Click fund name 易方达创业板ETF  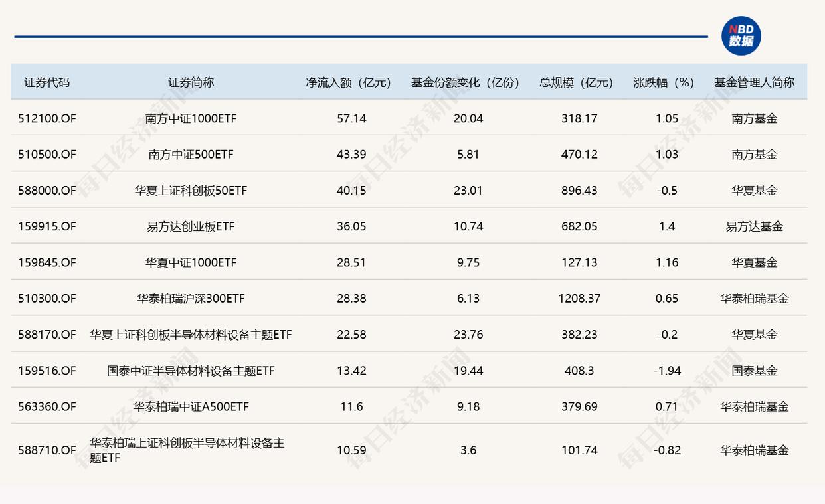(x=191, y=226)
